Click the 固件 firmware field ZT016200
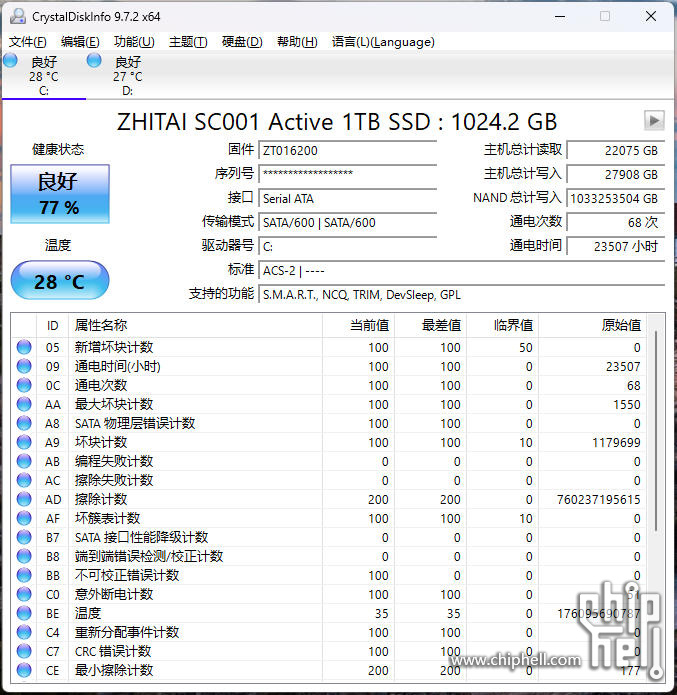Screen dimensions: 677x695 click(x=347, y=150)
